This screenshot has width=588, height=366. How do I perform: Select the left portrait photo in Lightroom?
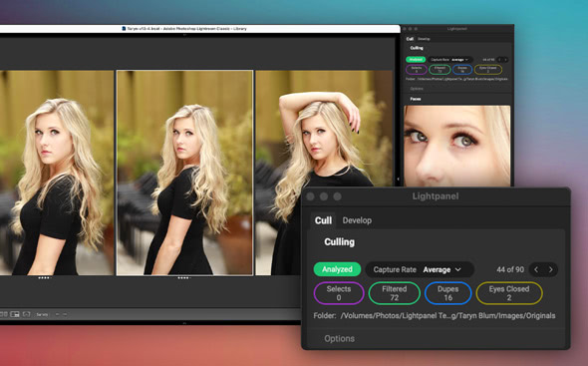(x=56, y=173)
